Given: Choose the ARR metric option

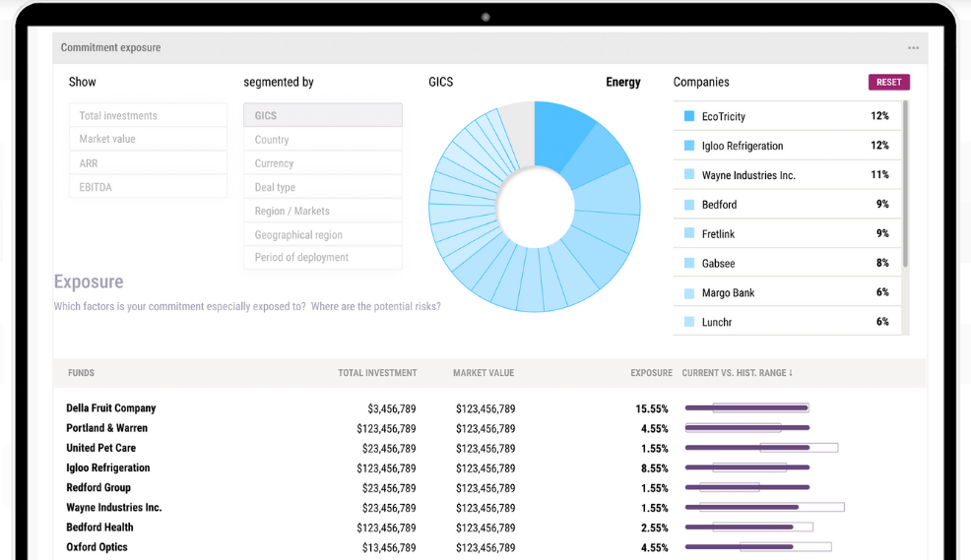Looking at the screenshot, I should tap(148, 163).
